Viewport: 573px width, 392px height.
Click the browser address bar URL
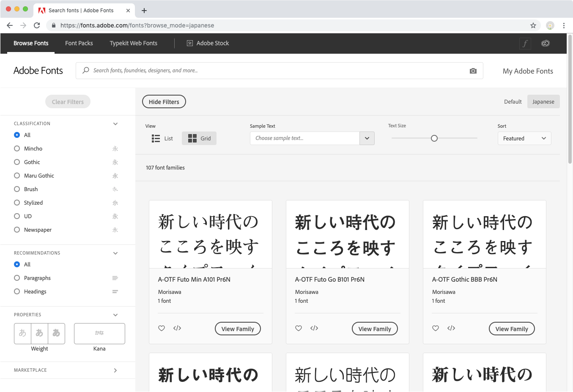coord(137,25)
